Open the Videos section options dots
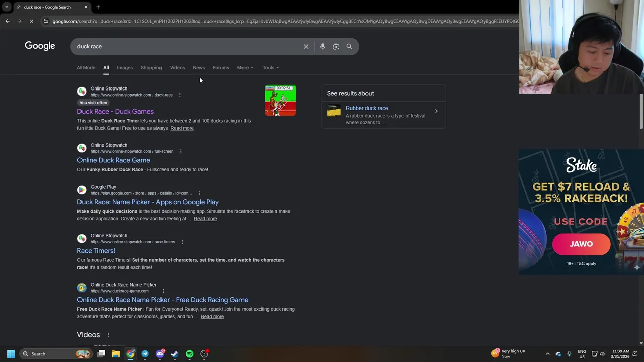 tap(108, 335)
